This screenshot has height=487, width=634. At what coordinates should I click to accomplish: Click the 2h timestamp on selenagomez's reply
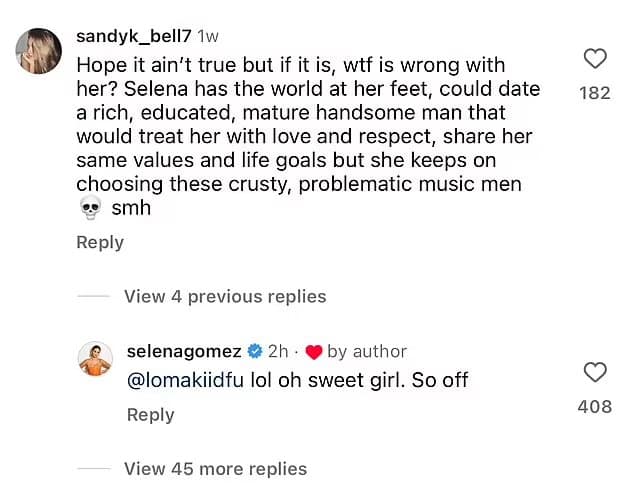point(278,351)
